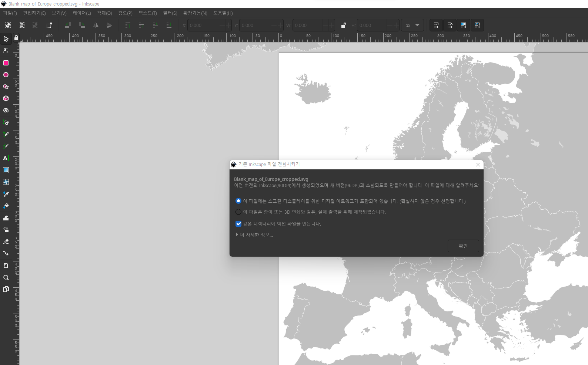The width and height of the screenshot is (588, 365).
Task: Click the Select All toolbar icon
Action: pyautogui.click(x=8, y=25)
